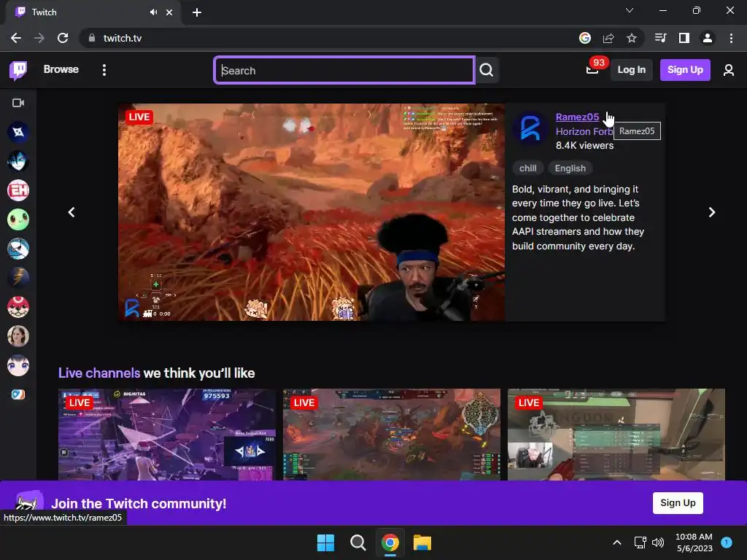Reload the twitch.tv page
This screenshot has width=747, height=560.
(x=63, y=38)
